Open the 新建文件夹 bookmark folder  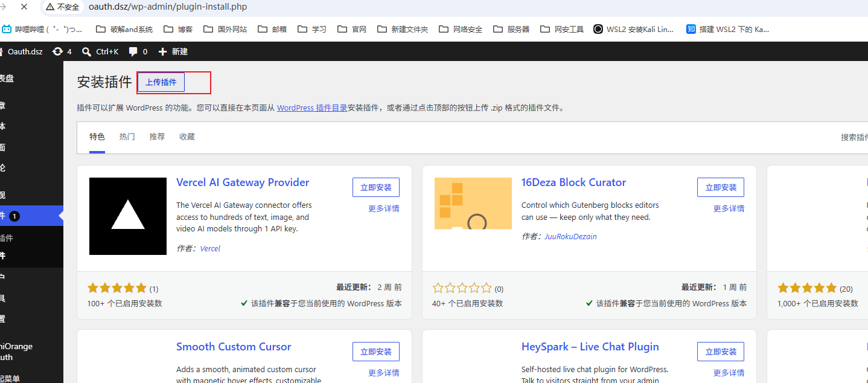pos(402,29)
